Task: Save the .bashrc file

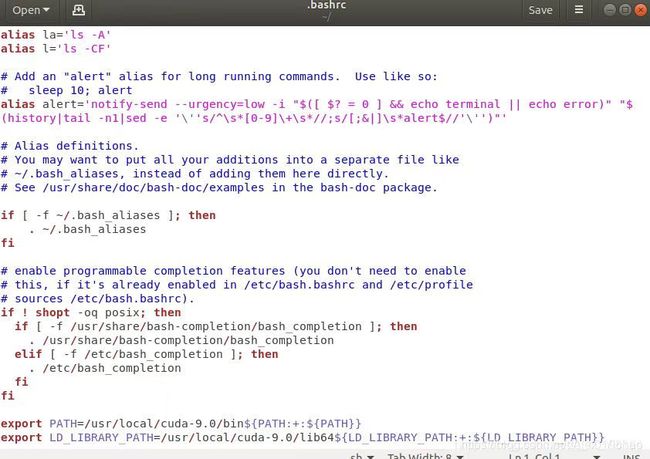Action: [540, 10]
